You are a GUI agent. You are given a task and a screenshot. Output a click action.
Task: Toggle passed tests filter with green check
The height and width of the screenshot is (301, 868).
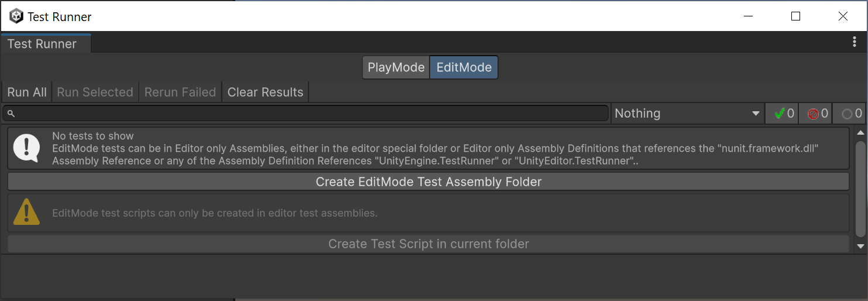tap(782, 114)
